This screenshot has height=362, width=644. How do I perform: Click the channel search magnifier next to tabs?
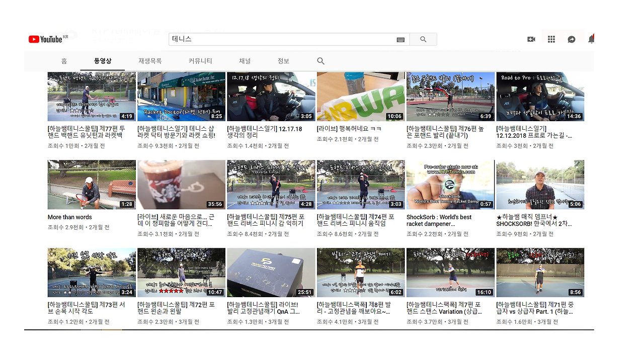[x=320, y=60]
